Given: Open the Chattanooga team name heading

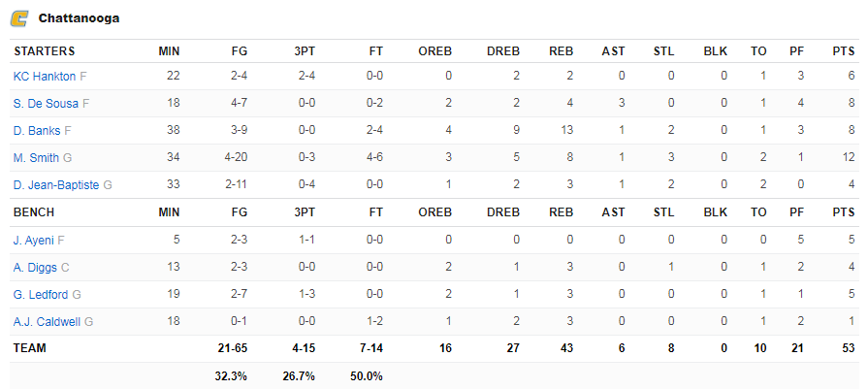Looking at the screenshot, I should (x=79, y=18).
